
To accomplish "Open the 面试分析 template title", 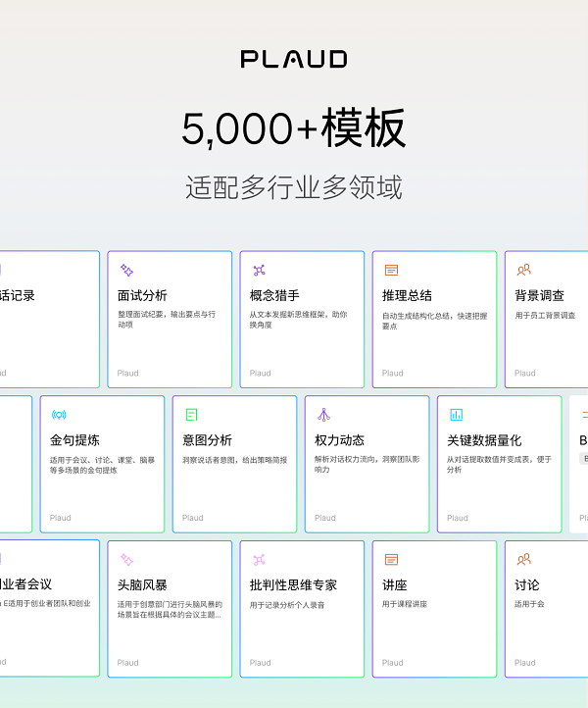I will coord(142,296).
